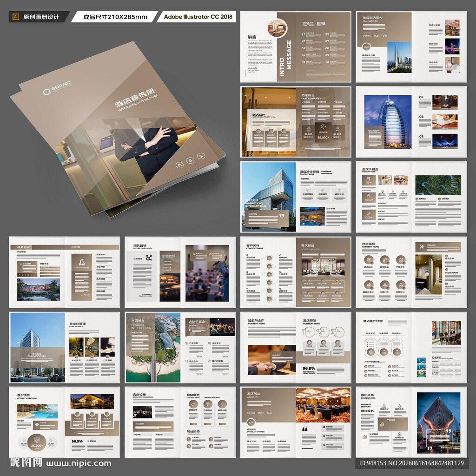Click the 目录 table of contents heading
Image resolution: width=476 pixels, height=476 pixels.
(x=321, y=24)
